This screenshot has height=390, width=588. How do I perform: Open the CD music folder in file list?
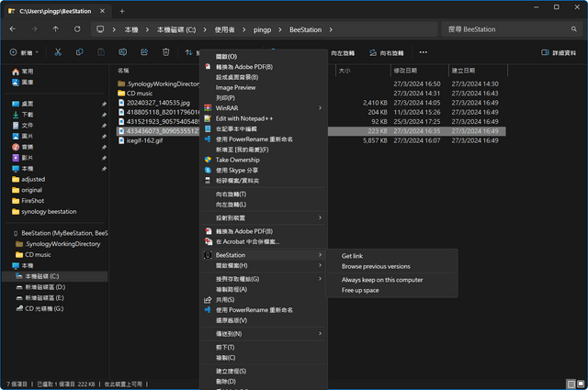click(135, 94)
